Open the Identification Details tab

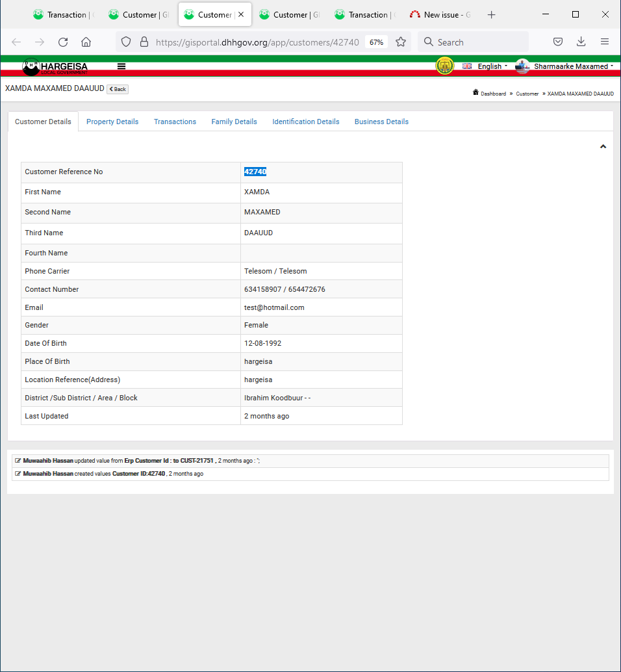pyautogui.click(x=306, y=122)
